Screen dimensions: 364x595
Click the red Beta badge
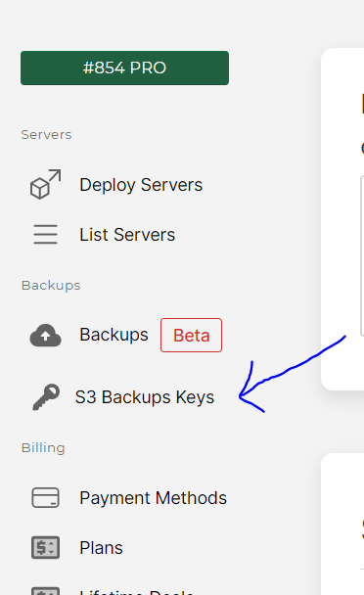point(192,335)
